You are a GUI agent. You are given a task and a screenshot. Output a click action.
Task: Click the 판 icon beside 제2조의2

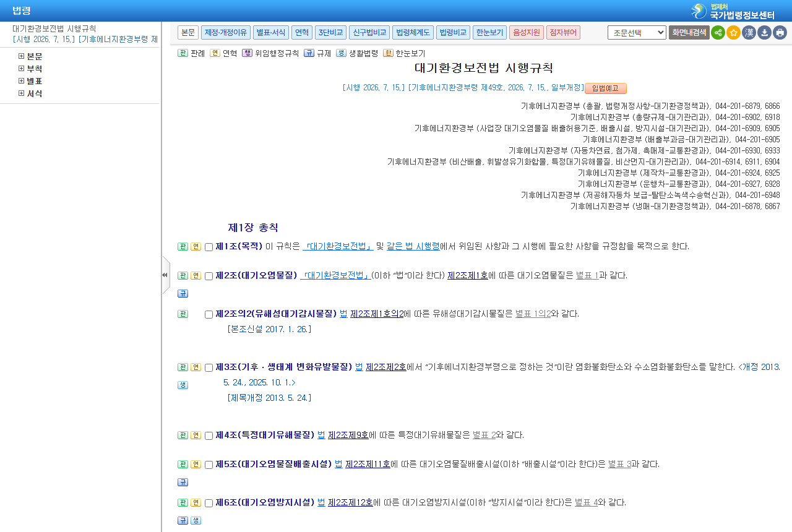click(x=183, y=314)
